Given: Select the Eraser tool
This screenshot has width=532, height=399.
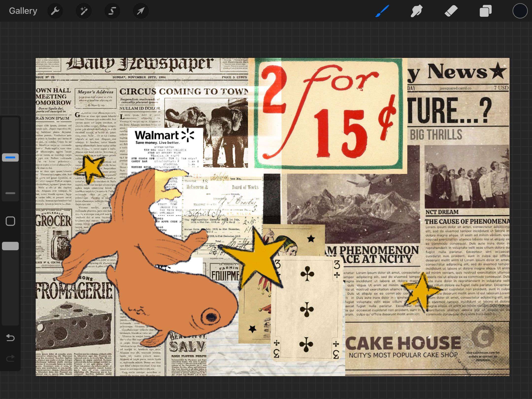Looking at the screenshot, I should click(451, 11).
